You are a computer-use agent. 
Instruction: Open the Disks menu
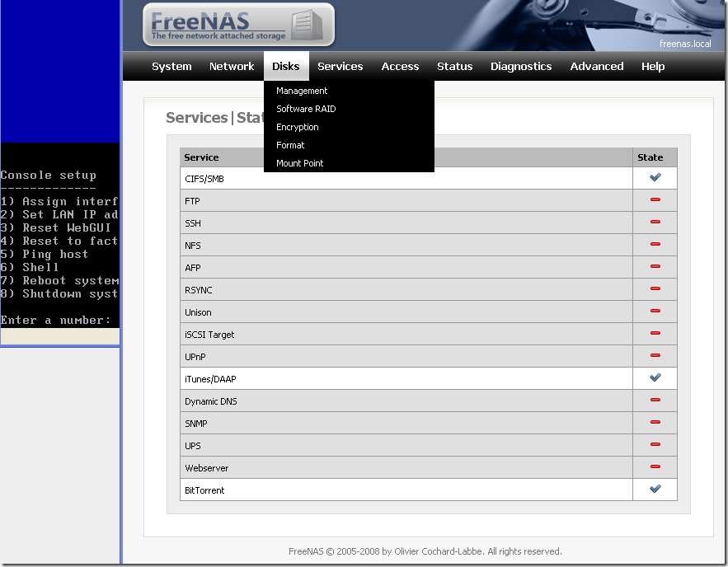286,67
